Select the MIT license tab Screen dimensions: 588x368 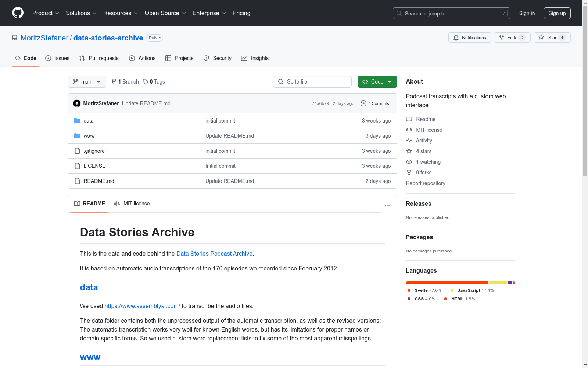point(132,204)
